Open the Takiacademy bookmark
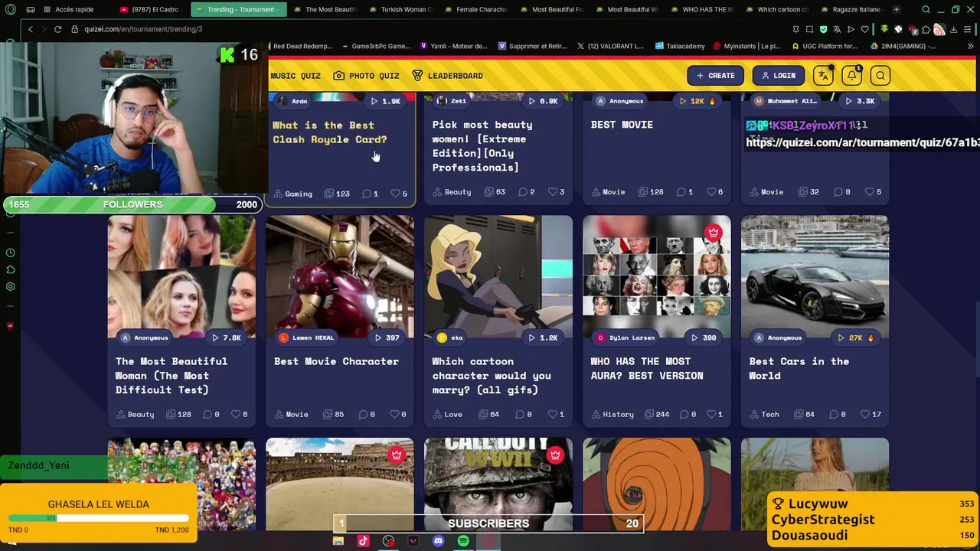The height and width of the screenshot is (551, 980). point(680,46)
